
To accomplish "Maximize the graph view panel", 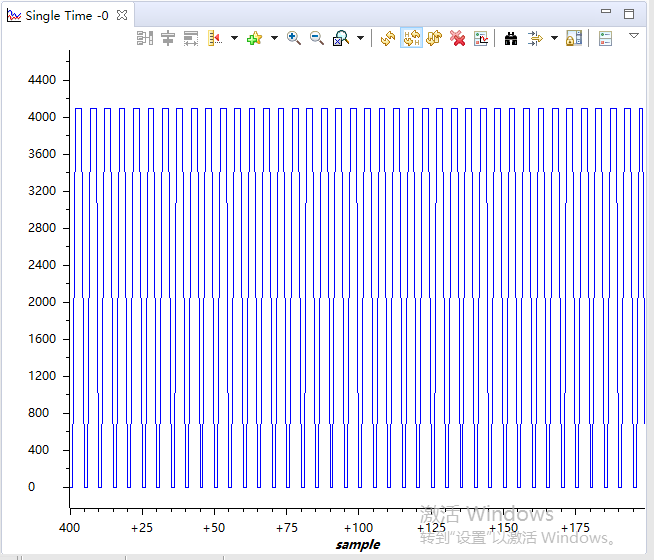I will (629, 14).
